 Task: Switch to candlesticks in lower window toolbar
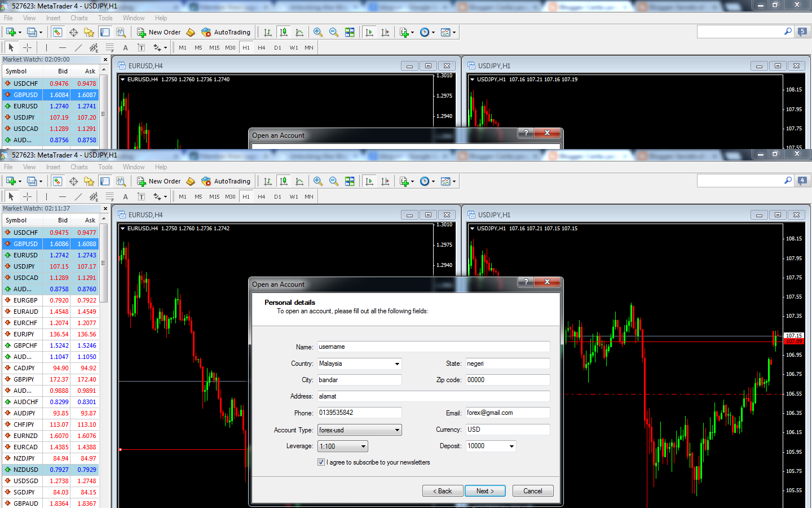coord(284,181)
